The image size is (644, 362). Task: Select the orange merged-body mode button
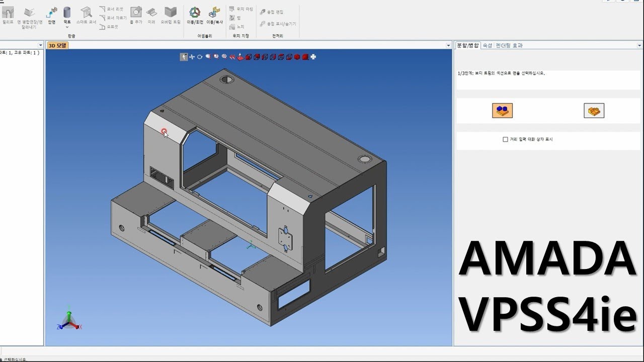click(594, 111)
